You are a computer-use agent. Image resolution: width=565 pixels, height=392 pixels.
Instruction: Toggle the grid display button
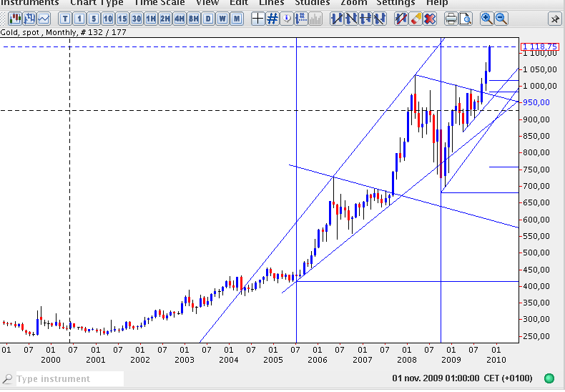click(x=272, y=19)
